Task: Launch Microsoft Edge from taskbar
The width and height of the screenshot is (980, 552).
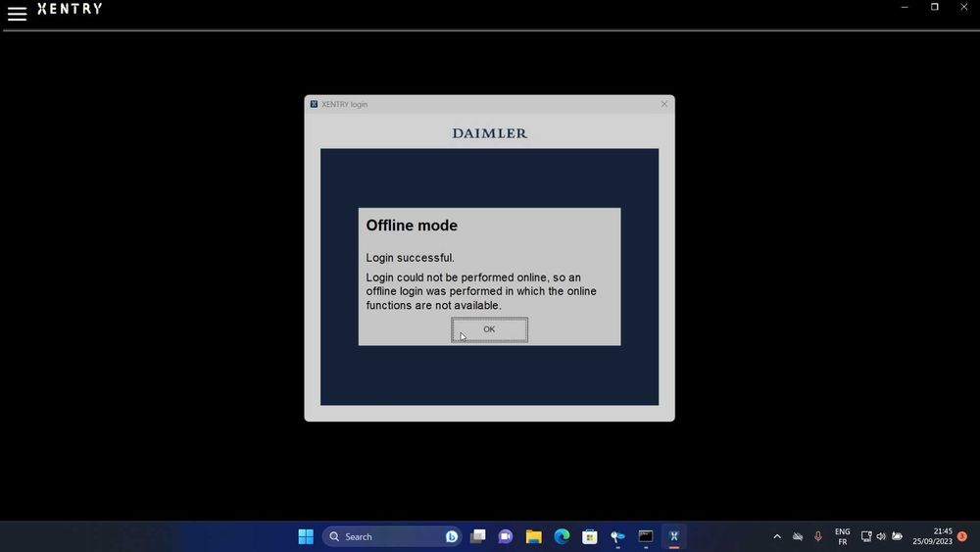Action: [562, 536]
